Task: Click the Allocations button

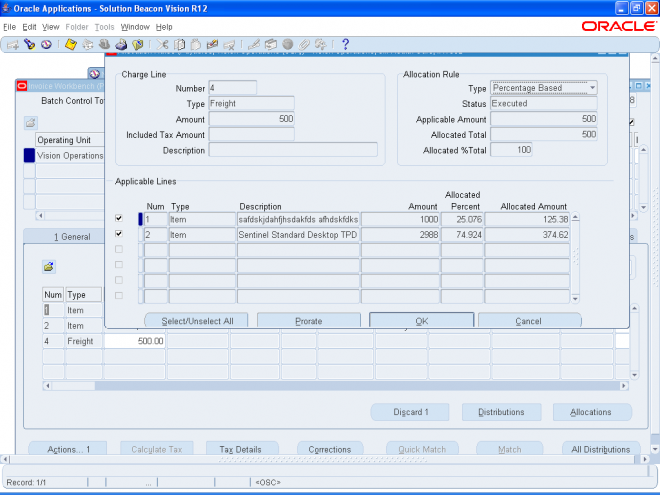Action: (592, 412)
